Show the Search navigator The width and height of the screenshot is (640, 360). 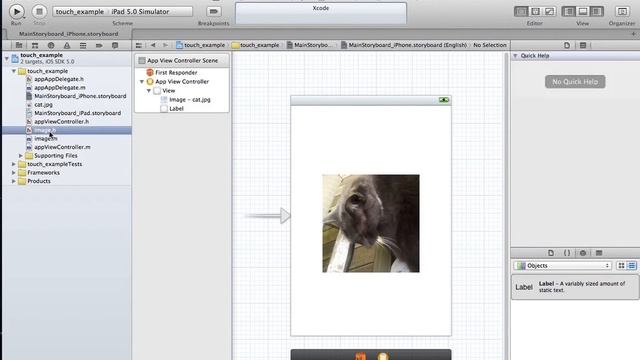pos(51,45)
